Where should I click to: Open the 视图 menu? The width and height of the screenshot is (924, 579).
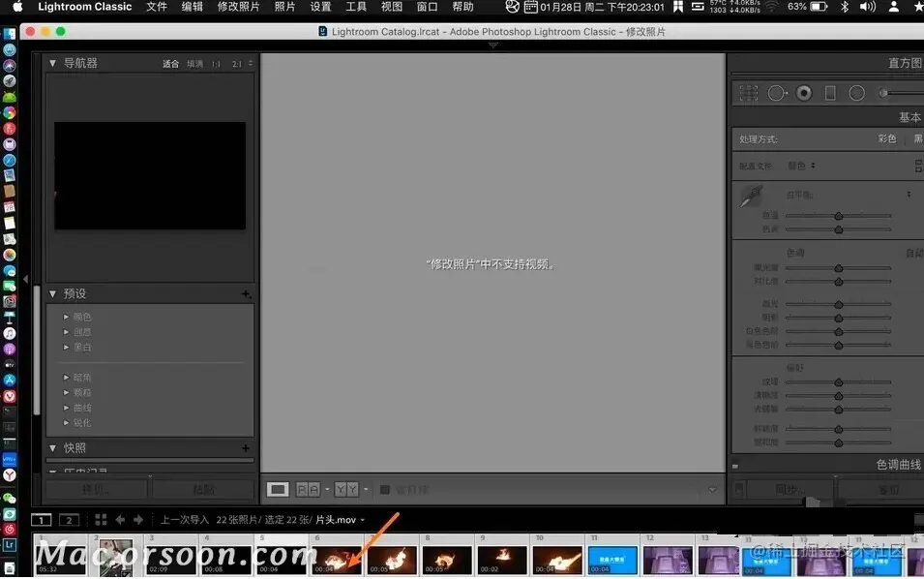pos(391,7)
